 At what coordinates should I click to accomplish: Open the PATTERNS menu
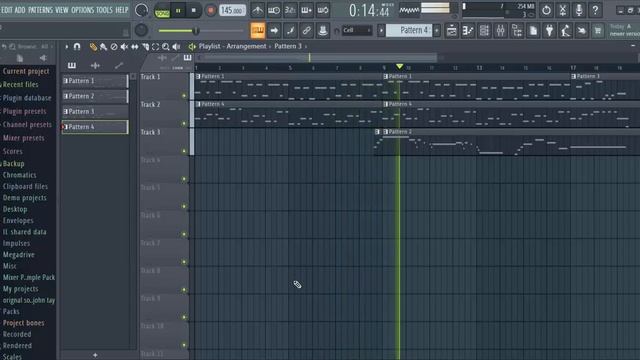click(40, 10)
